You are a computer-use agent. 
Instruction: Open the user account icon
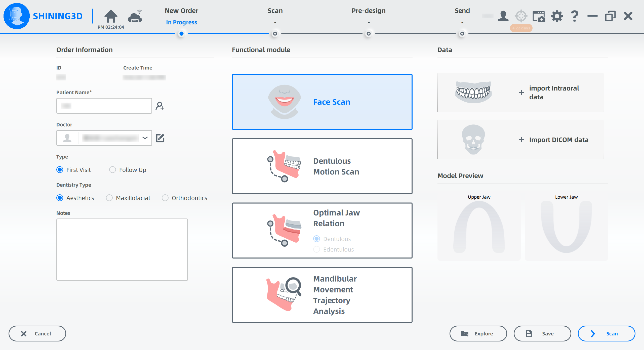click(503, 16)
